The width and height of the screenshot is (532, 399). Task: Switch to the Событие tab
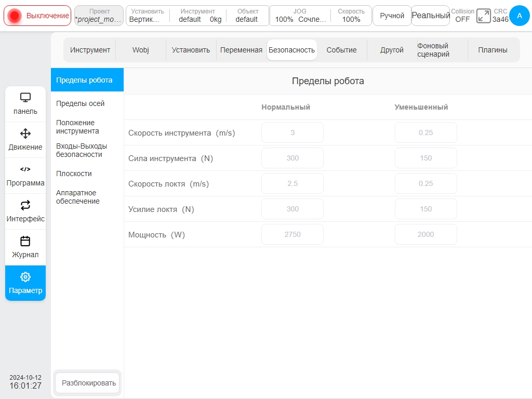[x=342, y=50]
